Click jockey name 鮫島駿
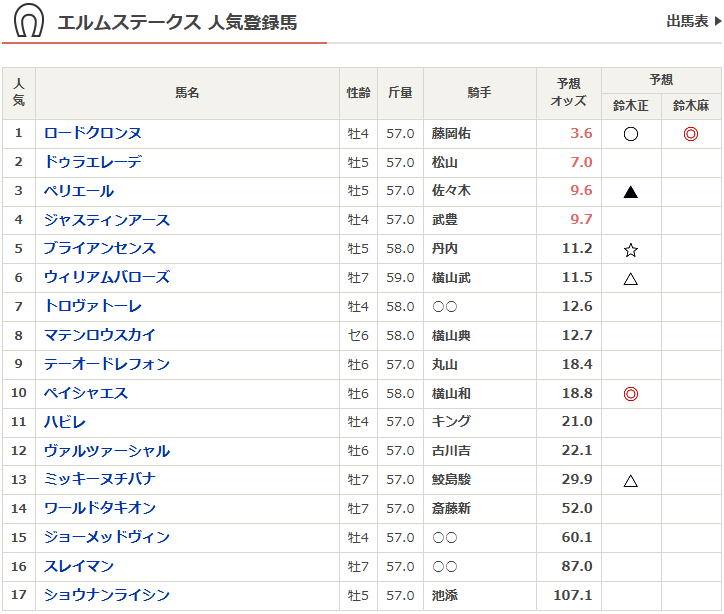This screenshot has width=724, height=614. (451, 479)
